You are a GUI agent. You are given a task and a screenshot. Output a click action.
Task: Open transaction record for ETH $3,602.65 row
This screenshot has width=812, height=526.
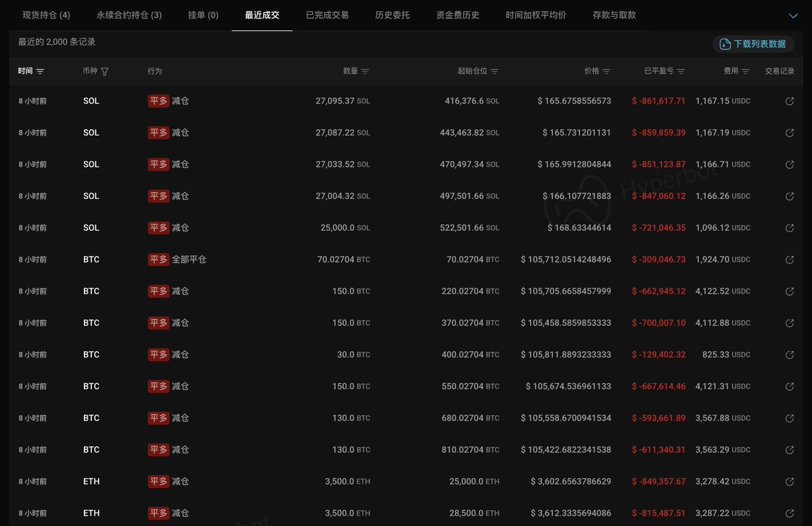click(x=789, y=482)
